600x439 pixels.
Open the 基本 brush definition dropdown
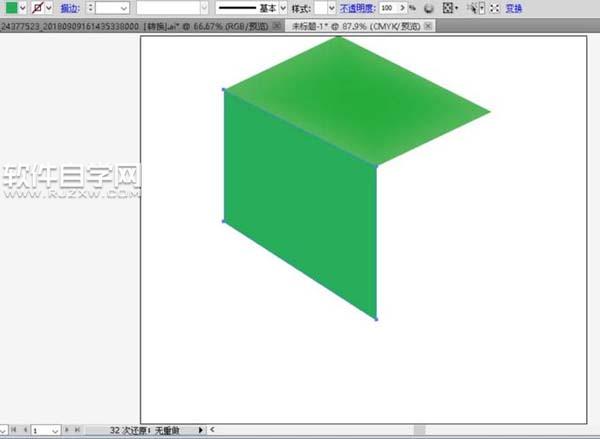(x=283, y=7)
